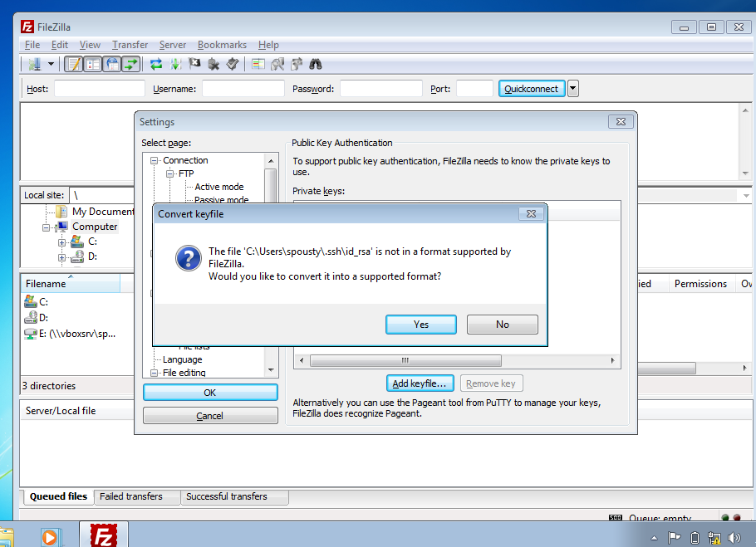Viewport: 756px width, 547px height.
Task: Open the Quickconnect history dropdown arrow
Action: (573, 89)
